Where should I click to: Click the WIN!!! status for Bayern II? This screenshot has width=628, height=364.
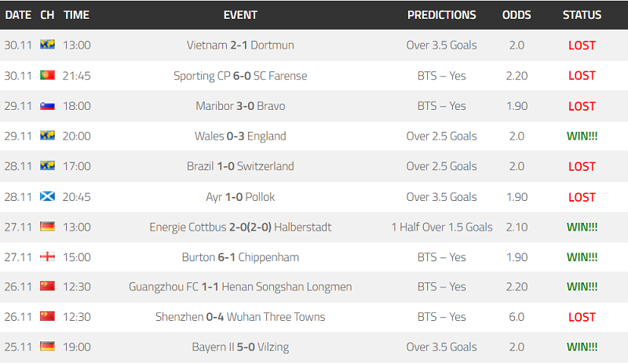click(x=582, y=347)
